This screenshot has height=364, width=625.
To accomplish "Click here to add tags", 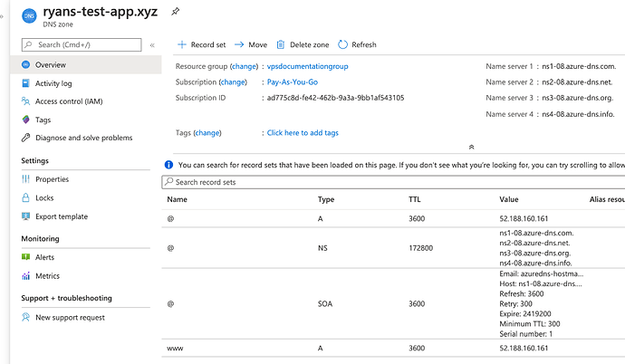I will [x=303, y=132].
